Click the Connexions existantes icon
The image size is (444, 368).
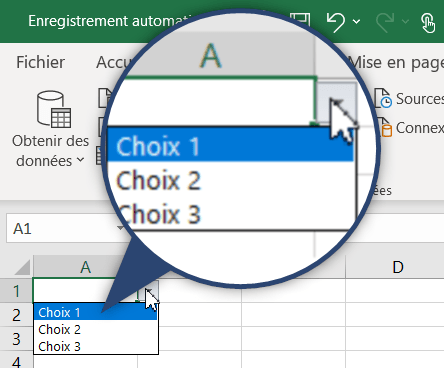pyautogui.click(x=384, y=127)
